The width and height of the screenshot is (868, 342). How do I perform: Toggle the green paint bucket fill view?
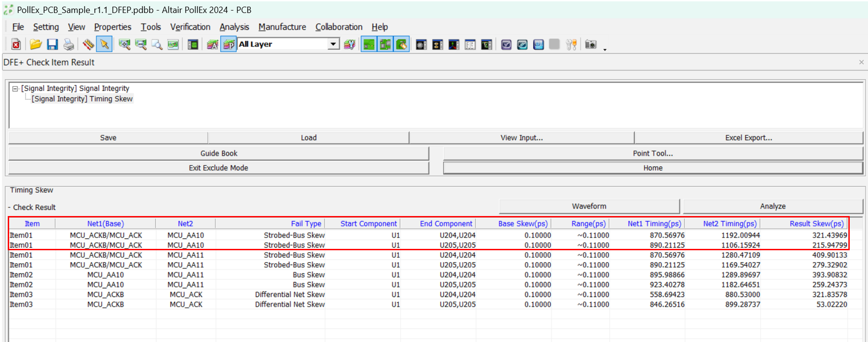coord(401,44)
